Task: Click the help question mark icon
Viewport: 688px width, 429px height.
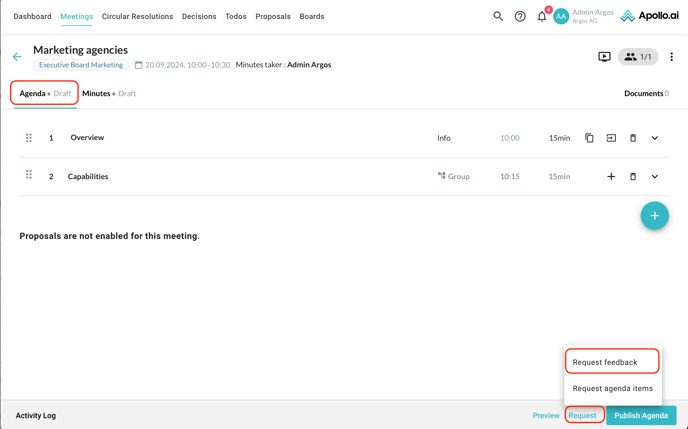Action: [520, 16]
